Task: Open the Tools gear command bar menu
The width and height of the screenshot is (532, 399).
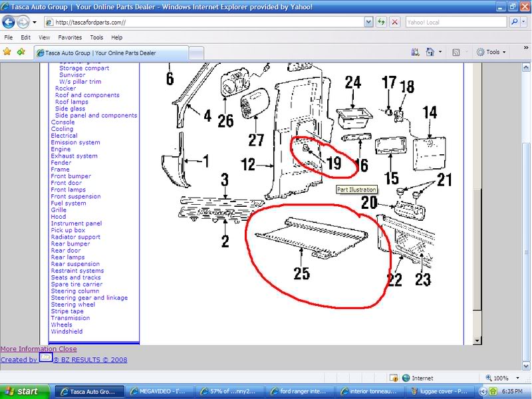Action: (x=491, y=52)
